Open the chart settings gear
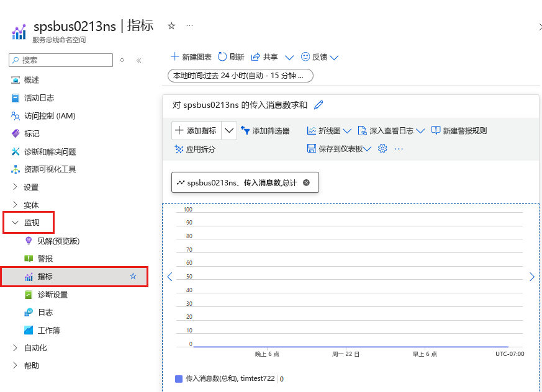This screenshot has width=542, height=392. pos(382,148)
